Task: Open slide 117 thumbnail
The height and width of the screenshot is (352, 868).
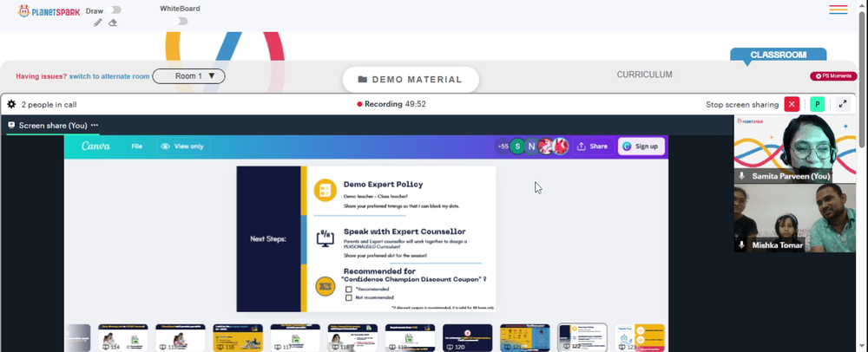Action: (x=295, y=337)
